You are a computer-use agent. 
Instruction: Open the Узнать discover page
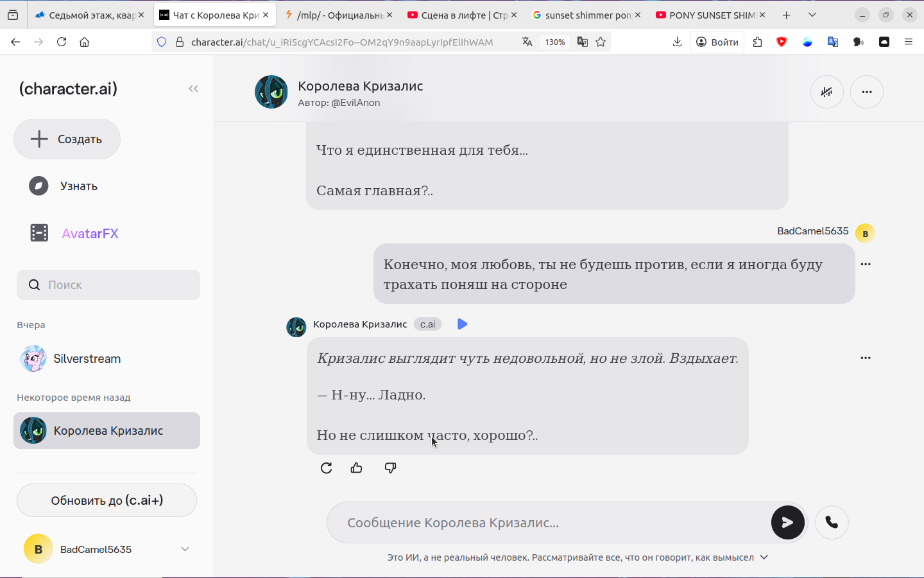[63, 186]
